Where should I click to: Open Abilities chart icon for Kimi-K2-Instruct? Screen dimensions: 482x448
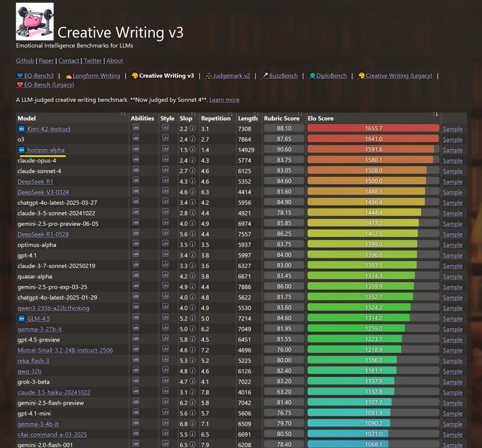(x=136, y=128)
